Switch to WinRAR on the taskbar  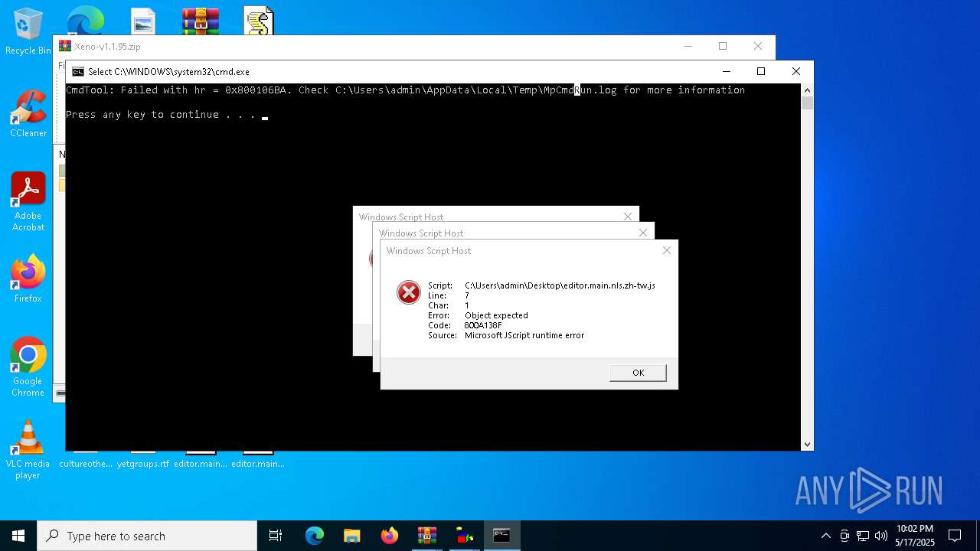[x=427, y=536]
